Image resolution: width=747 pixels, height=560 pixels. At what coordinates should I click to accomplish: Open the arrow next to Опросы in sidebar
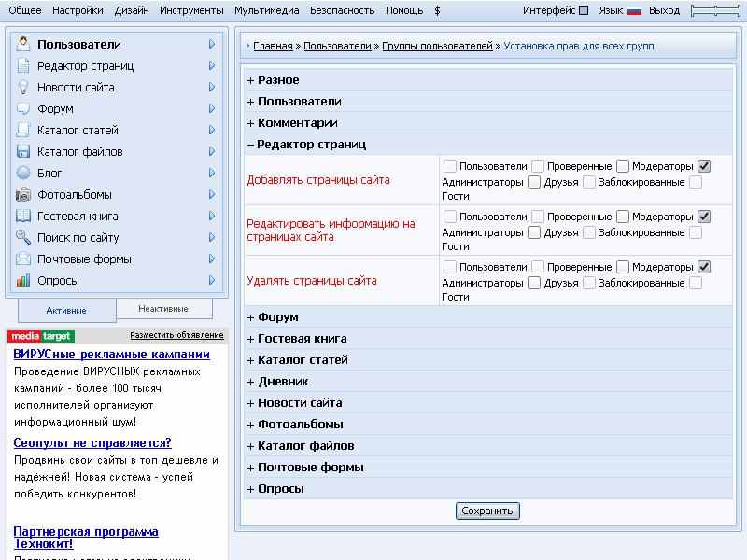pyautogui.click(x=212, y=280)
